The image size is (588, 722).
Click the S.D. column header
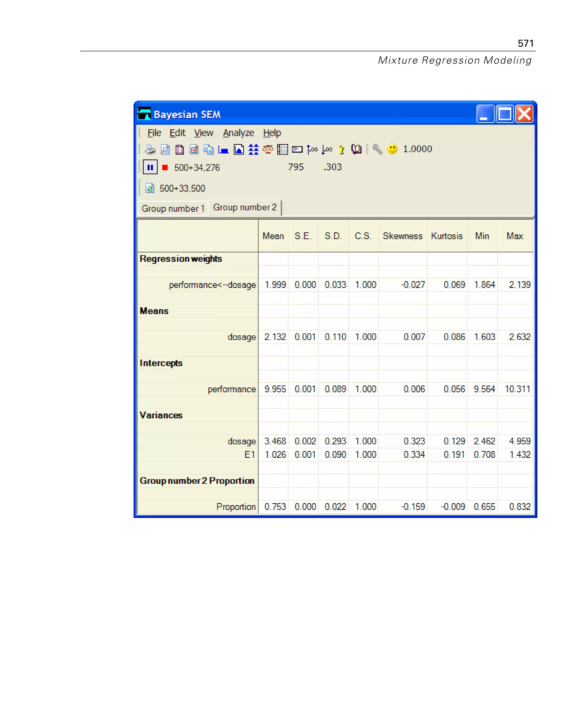click(x=333, y=236)
